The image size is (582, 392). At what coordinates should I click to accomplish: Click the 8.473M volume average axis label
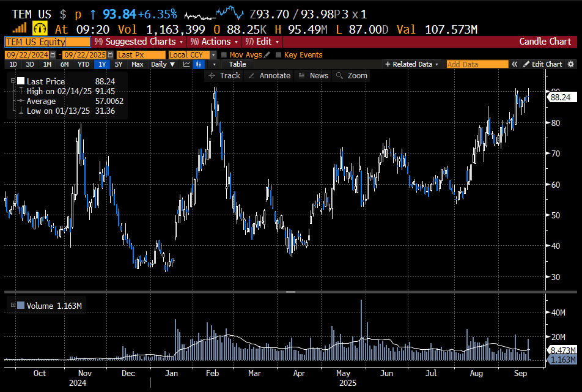click(562, 350)
